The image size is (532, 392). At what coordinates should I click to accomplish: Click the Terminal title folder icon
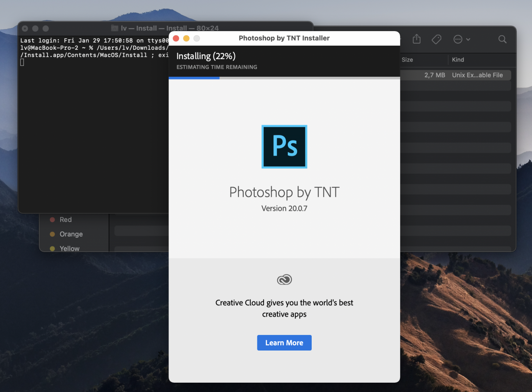click(115, 28)
